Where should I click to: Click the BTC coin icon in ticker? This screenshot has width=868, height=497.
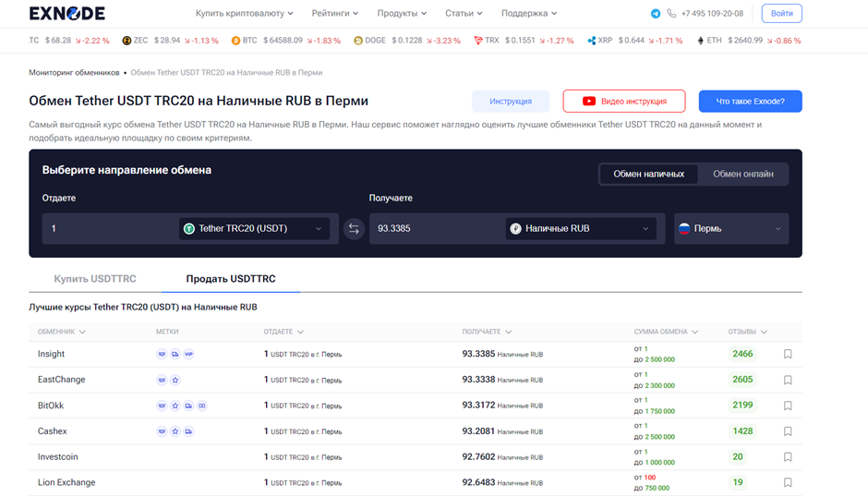click(x=235, y=41)
